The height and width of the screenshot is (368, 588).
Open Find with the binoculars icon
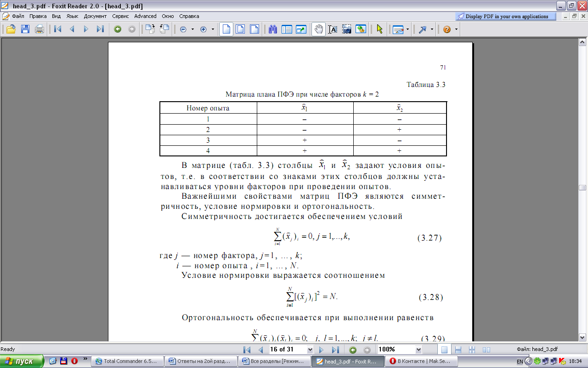click(273, 29)
